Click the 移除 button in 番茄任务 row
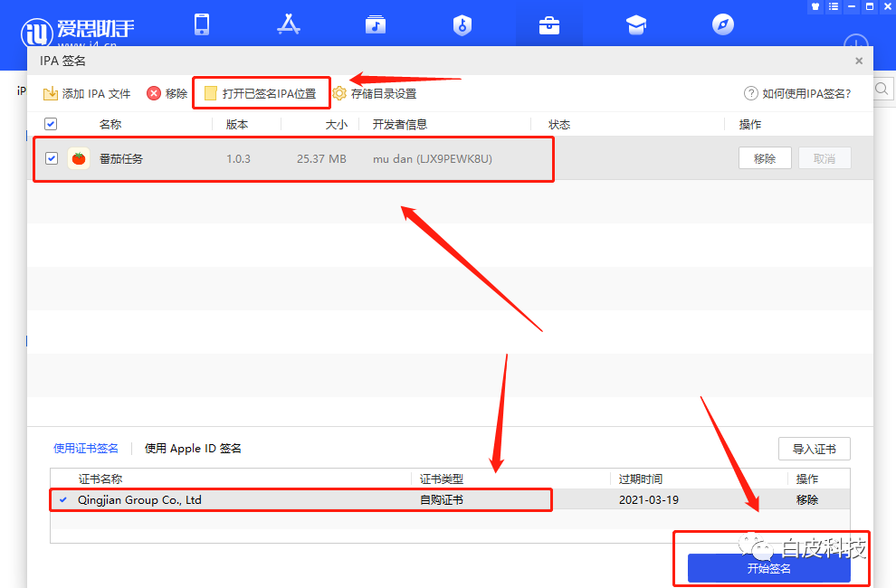The height and width of the screenshot is (588, 896). (x=765, y=158)
